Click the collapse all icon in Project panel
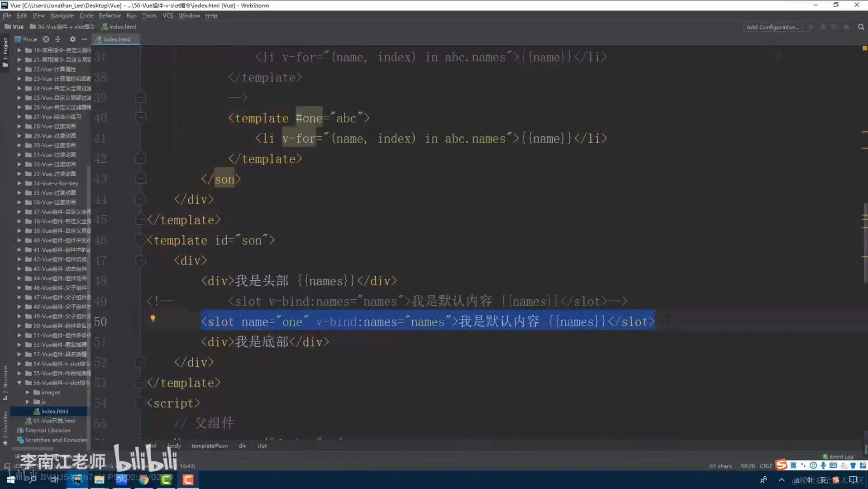Image resolution: width=868 pixels, height=489 pixels. click(x=58, y=39)
